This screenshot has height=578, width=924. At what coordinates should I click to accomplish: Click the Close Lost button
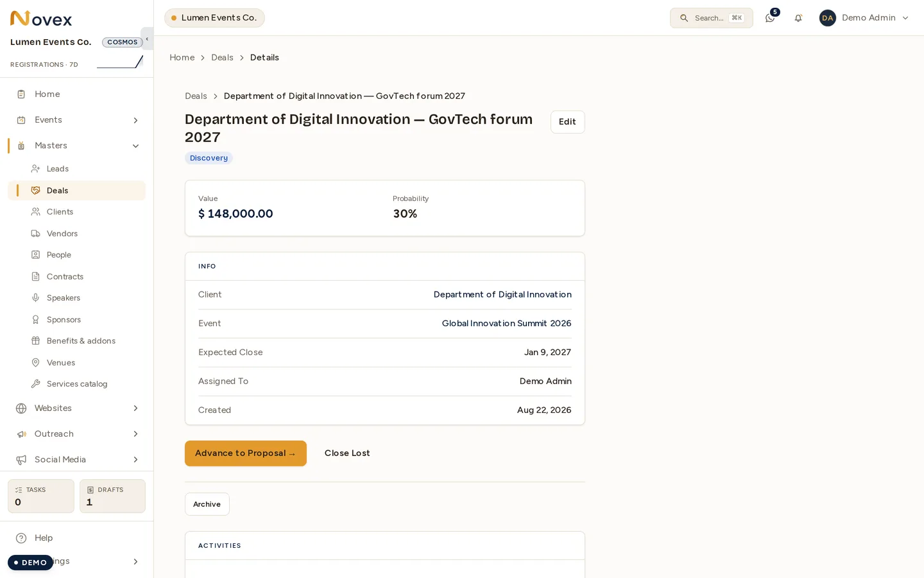(347, 453)
